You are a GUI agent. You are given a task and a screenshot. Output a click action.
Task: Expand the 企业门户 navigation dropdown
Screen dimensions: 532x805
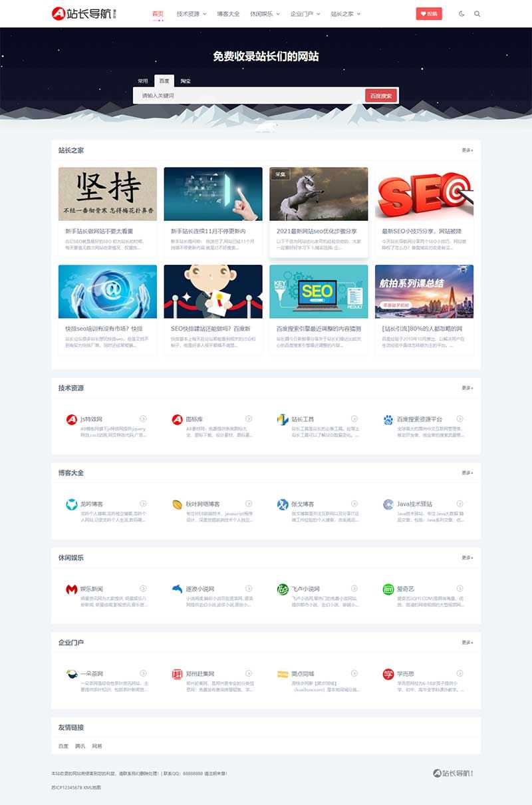304,12
